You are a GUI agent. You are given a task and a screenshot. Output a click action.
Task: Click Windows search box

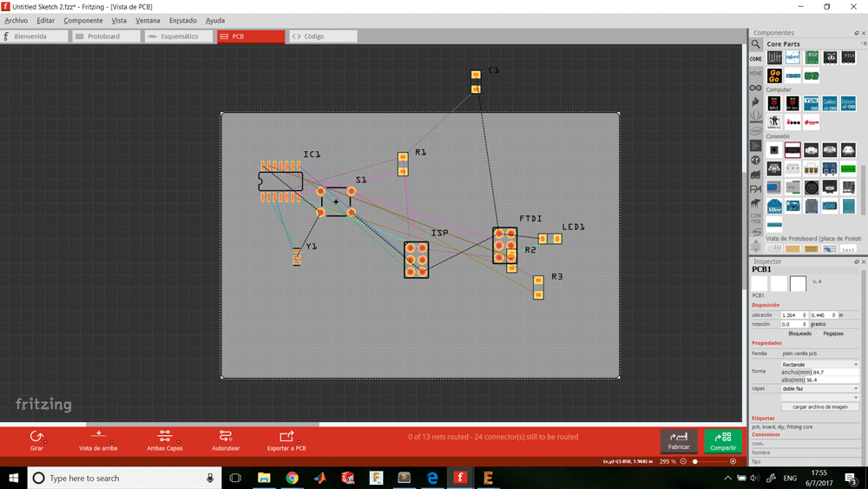[124, 478]
